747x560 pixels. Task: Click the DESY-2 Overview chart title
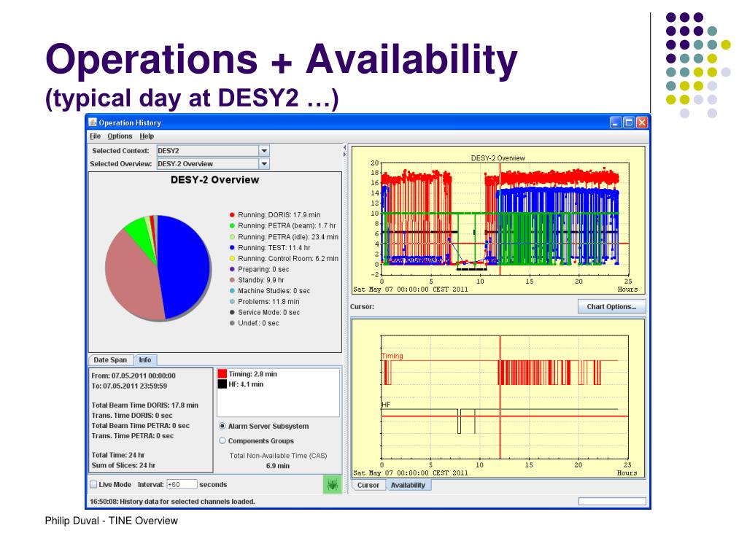498,157
